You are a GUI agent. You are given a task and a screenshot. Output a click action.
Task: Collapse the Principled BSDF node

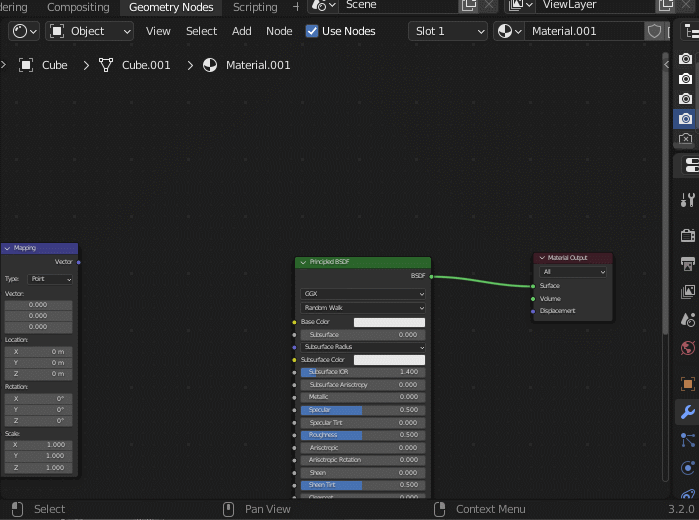coord(302,262)
